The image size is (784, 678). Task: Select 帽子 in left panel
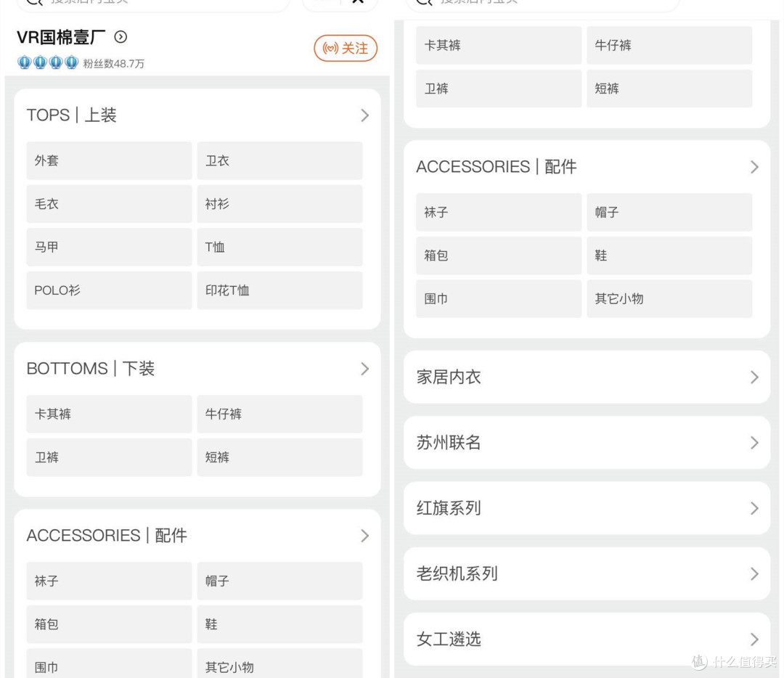click(x=279, y=581)
